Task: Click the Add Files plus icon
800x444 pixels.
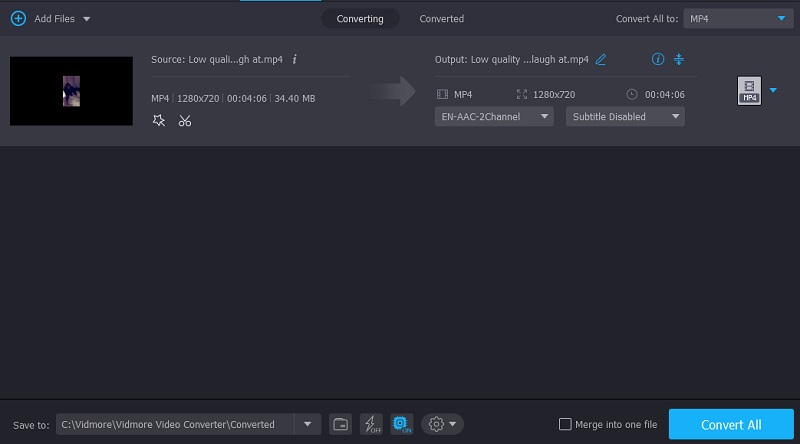Action: click(x=17, y=18)
